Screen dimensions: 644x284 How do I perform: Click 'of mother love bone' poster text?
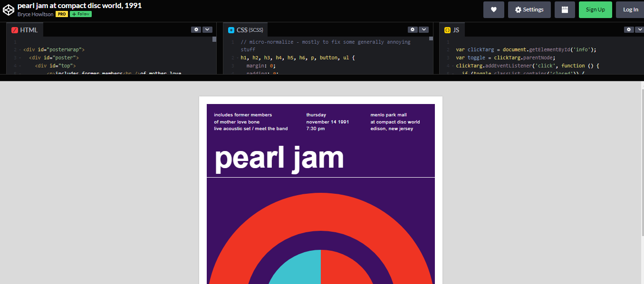pyautogui.click(x=237, y=122)
